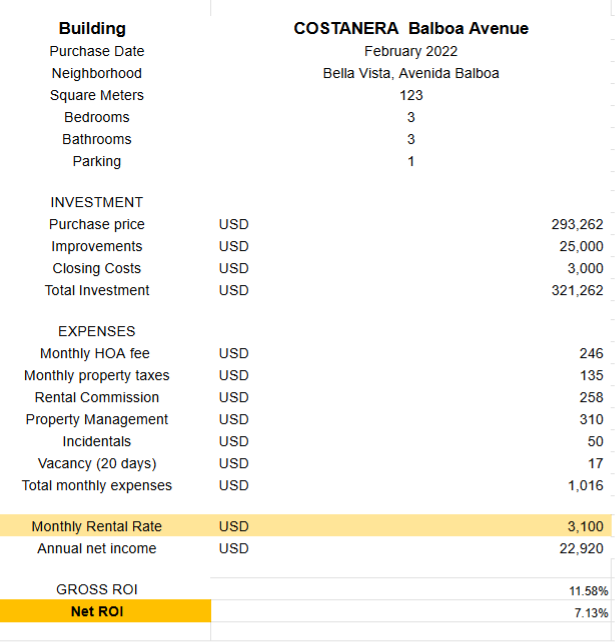Click USD cell in Monthly HOA fee row
Viewport: 616px width, 642px height.
(x=233, y=353)
